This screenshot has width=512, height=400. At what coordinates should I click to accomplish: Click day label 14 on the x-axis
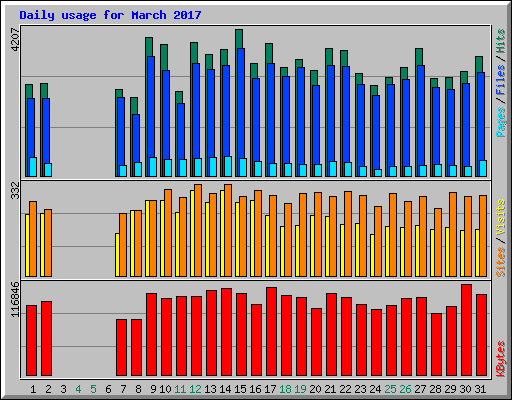tap(225, 389)
